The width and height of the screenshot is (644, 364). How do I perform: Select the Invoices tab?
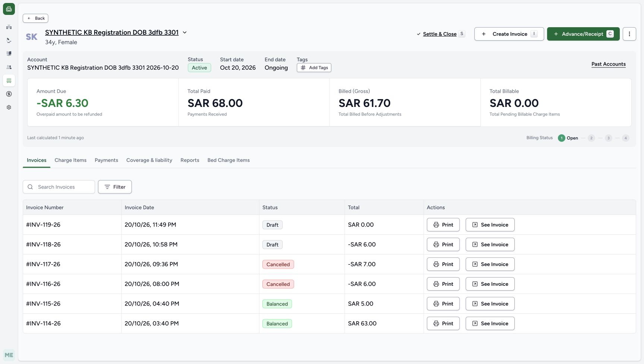[37, 160]
